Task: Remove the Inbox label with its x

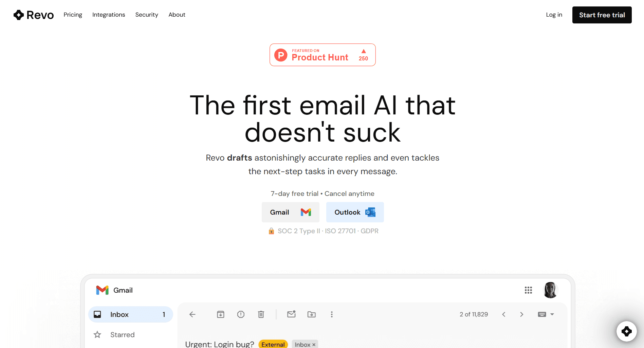Action: pyautogui.click(x=314, y=345)
